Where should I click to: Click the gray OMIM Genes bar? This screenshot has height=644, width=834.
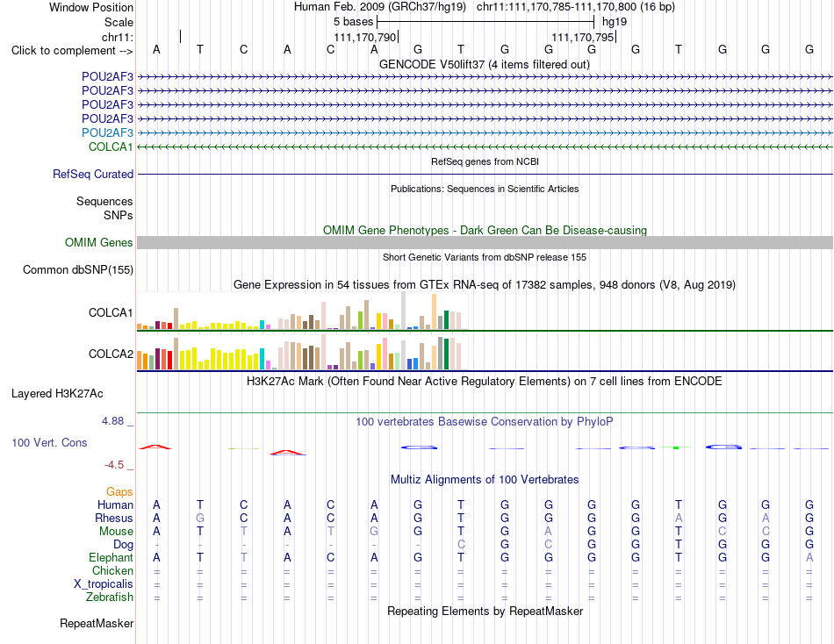pos(485,242)
